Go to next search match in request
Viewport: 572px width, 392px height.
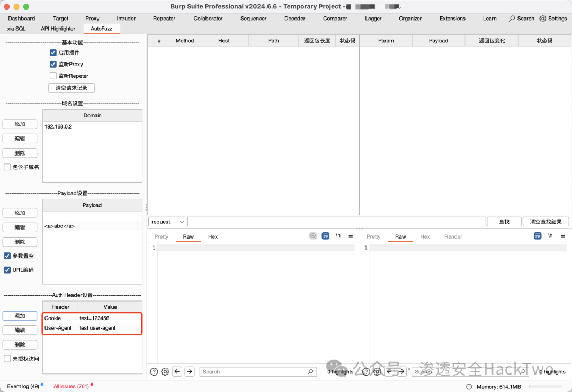pyautogui.click(x=190, y=371)
